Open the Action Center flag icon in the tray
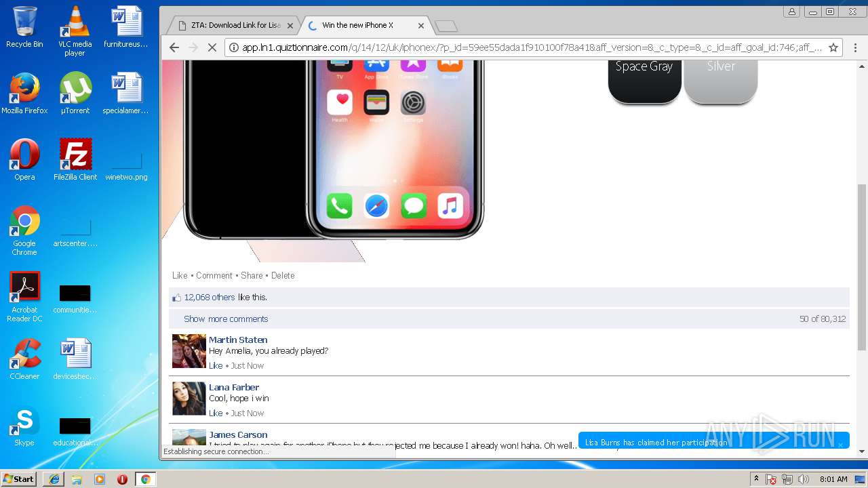The height and width of the screenshot is (488, 868). pyautogui.click(x=771, y=479)
